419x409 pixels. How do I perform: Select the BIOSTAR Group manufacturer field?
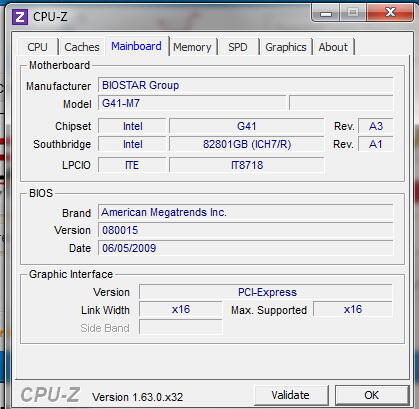[x=245, y=85]
